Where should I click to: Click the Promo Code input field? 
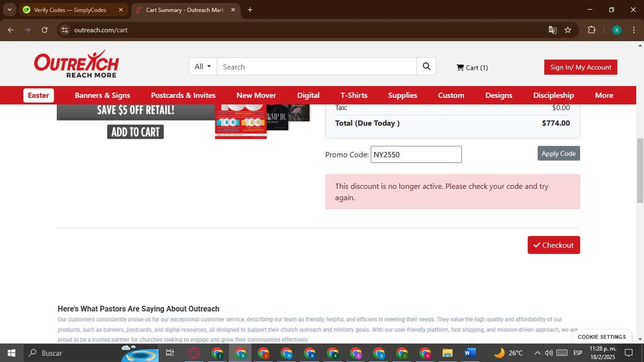(416, 155)
